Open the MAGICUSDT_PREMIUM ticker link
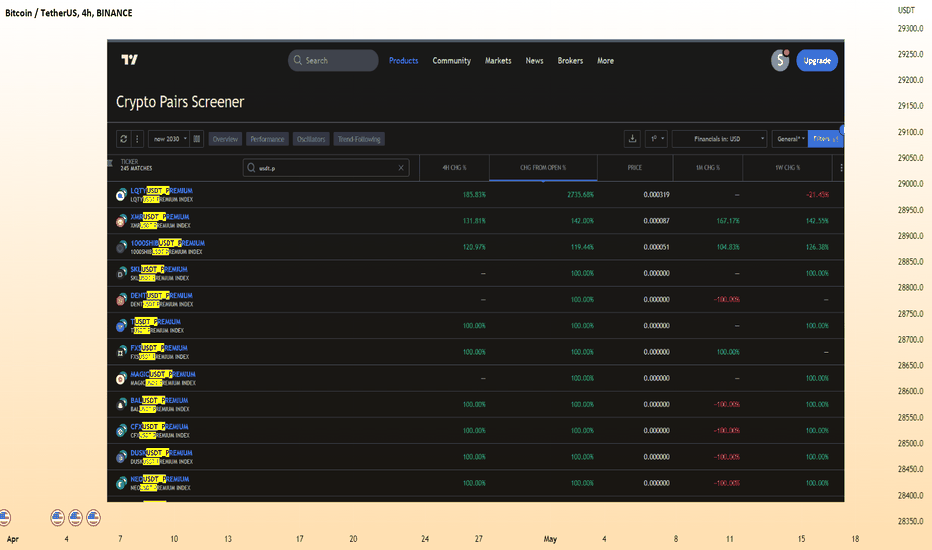932x550 pixels. point(162,374)
